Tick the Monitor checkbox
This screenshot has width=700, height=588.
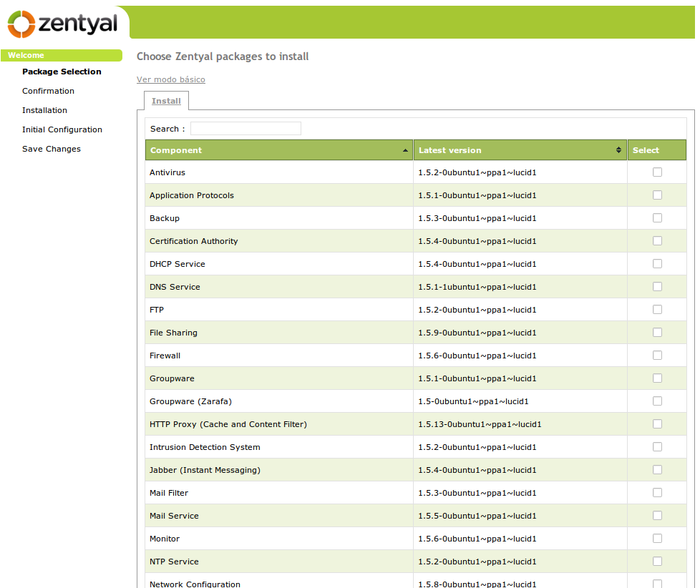pyautogui.click(x=657, y=539)
